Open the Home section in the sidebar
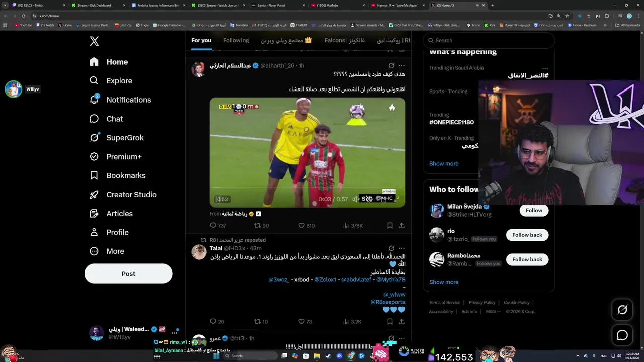Screen dimensions: 644x362 pyautogui.click(x=109, y=62)
